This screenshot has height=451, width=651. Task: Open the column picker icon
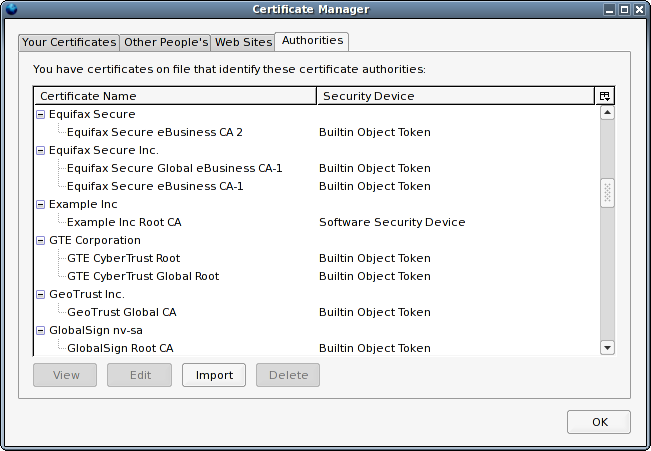click(604, 96)
